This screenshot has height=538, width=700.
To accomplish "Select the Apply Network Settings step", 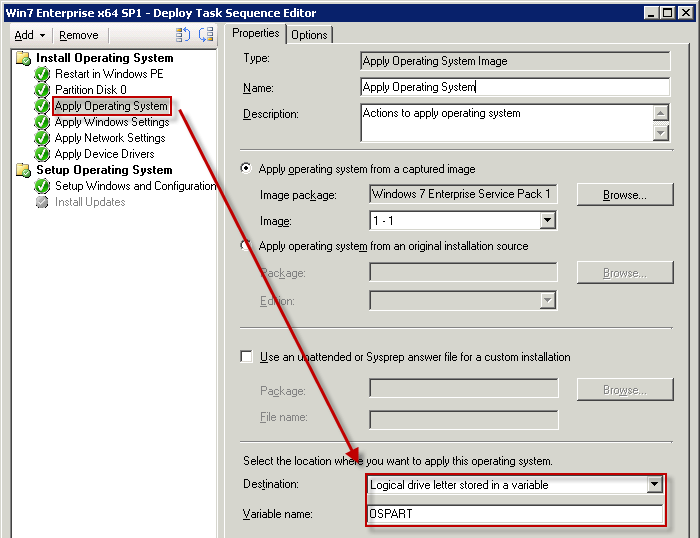I will point(110,138).
